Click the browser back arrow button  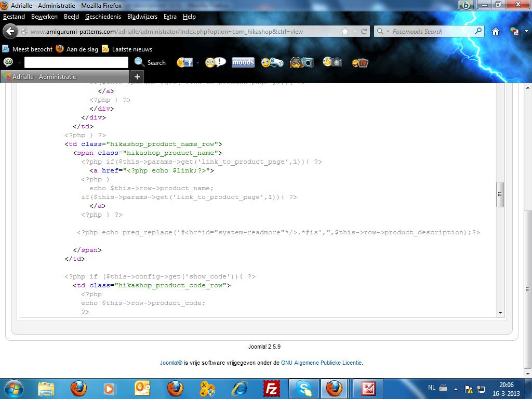[x=10, y=31]
